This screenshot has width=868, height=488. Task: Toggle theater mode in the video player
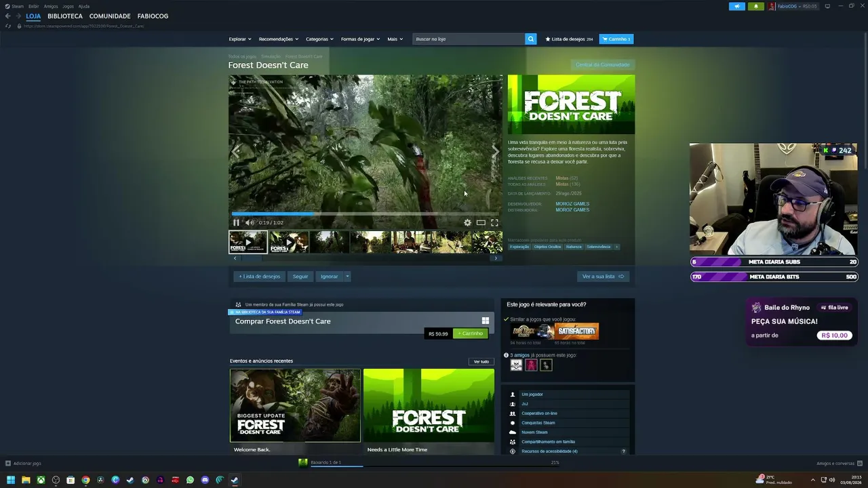[481, 222]
